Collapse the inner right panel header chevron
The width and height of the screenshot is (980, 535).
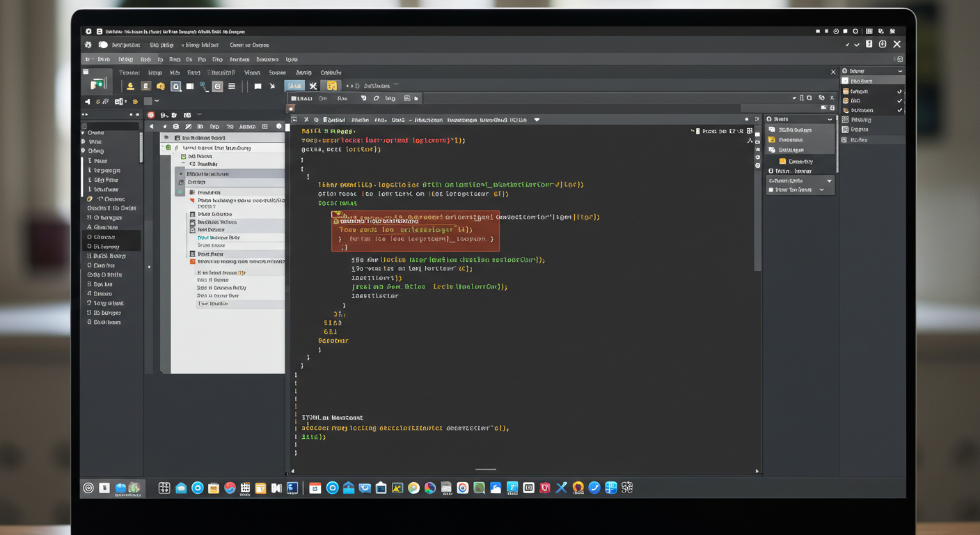[x=830, y=119]
